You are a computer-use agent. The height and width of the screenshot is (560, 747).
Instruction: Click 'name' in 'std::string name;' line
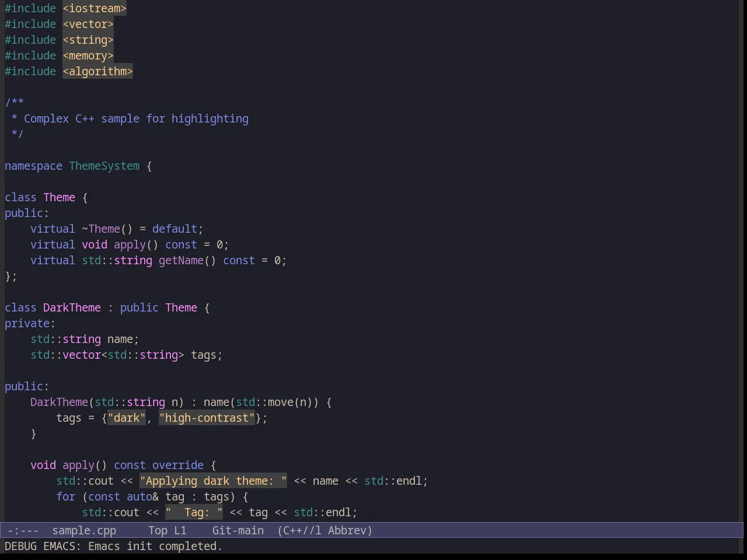[120, 339]
